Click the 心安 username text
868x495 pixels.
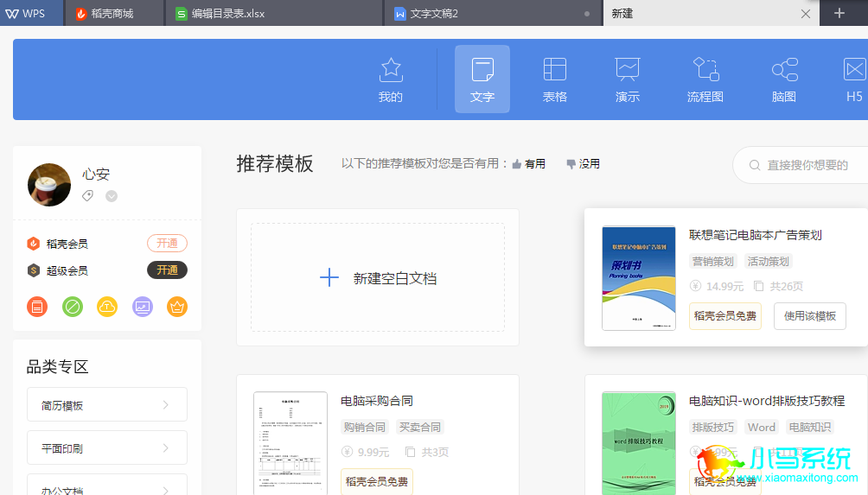(x=96, y=175)
